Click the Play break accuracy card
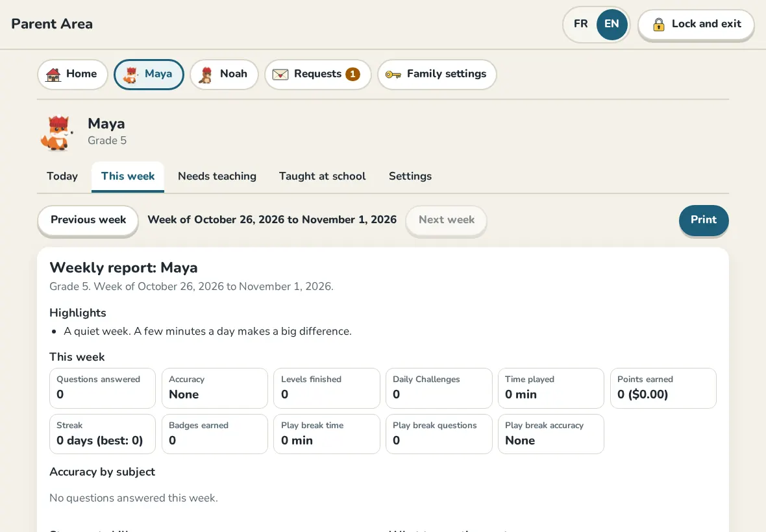The height and width of the screenshot is (532, 766). click(551, 434)
